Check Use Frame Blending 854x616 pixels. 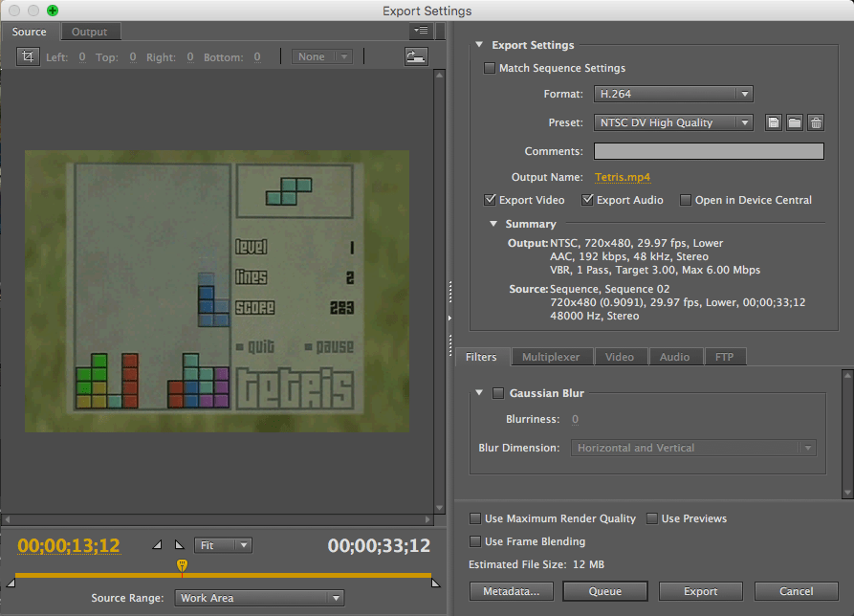click(475, 541)
